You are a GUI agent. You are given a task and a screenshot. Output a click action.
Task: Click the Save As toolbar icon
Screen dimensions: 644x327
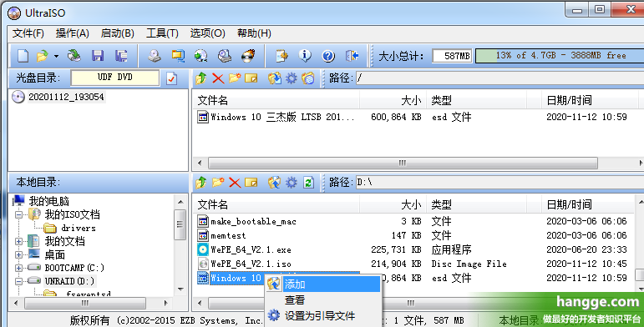121,56
